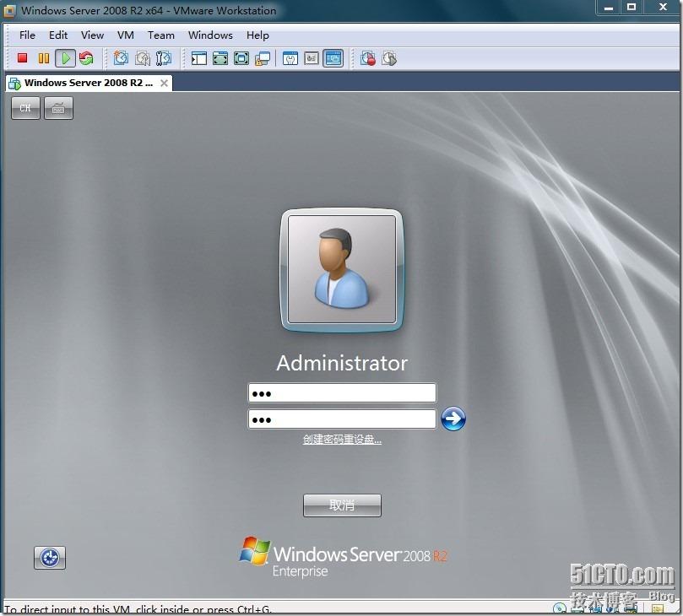Screen dimensions: 683x616
Task: Open the summary view wrench window icon
Action: pos(290,58)
